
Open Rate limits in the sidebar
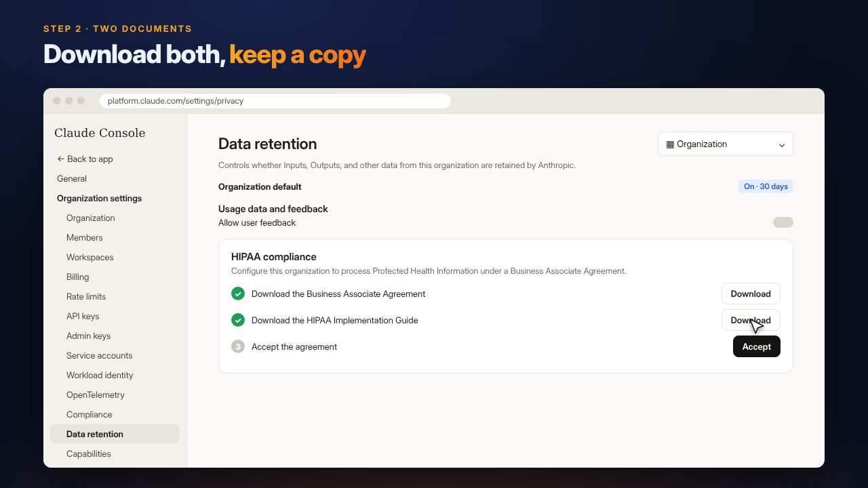pyautogui.click(x=86, y=296)
